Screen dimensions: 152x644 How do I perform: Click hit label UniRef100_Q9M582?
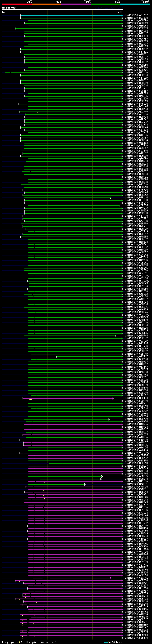(x=136, y=49)
